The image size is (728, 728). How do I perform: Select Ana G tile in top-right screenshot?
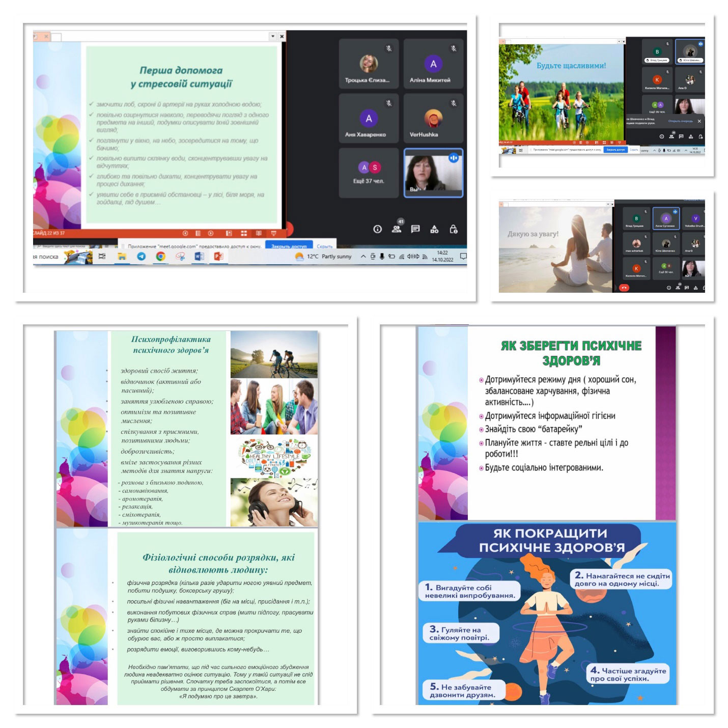click(690, 80)
